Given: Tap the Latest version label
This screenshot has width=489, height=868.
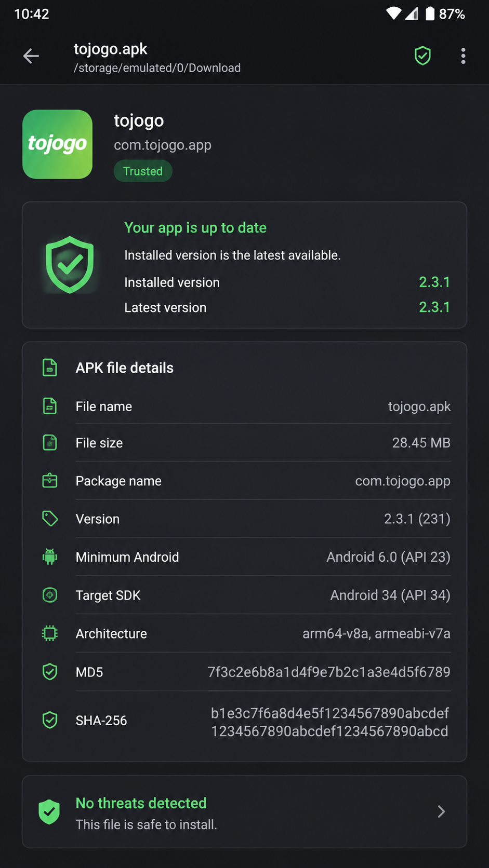Looking at the screenshot, I should coord(165,307).
